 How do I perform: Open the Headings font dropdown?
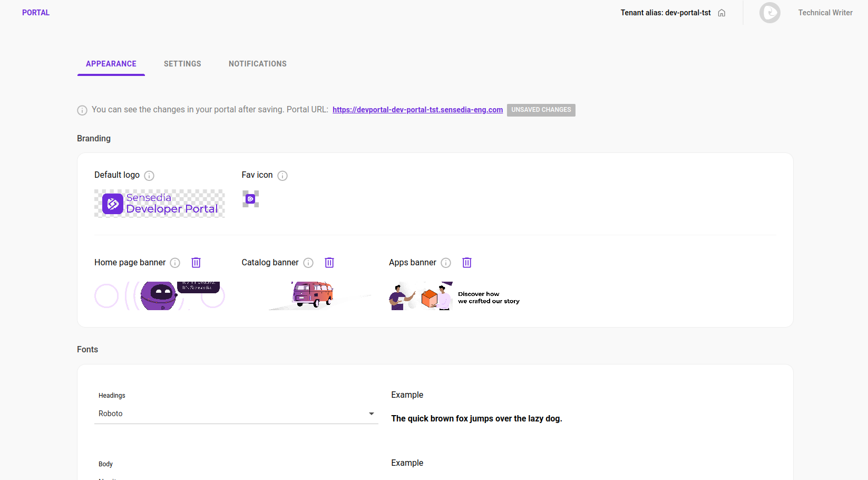pyautogui.click(x=236, y=414)
